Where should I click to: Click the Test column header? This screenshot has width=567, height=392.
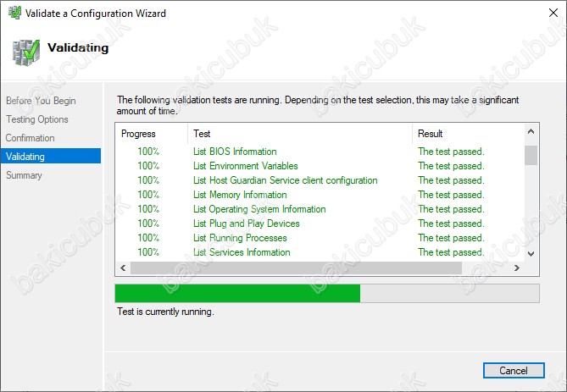point(300,134)
